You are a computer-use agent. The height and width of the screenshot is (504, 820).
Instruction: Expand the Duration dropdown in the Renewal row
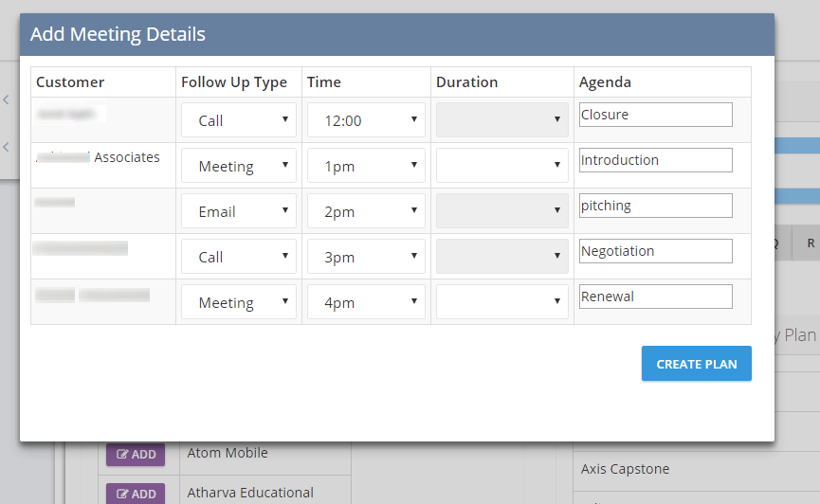pos(502,302)
